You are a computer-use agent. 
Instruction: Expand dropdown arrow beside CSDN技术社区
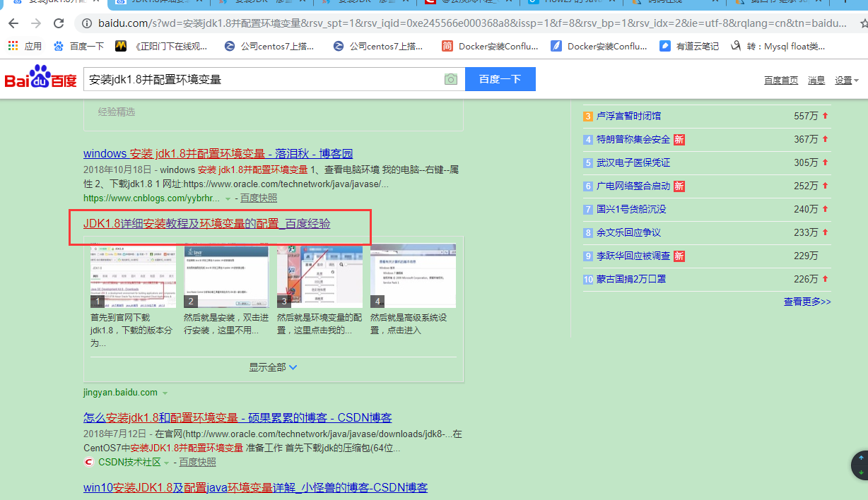[x=167, y=463]
